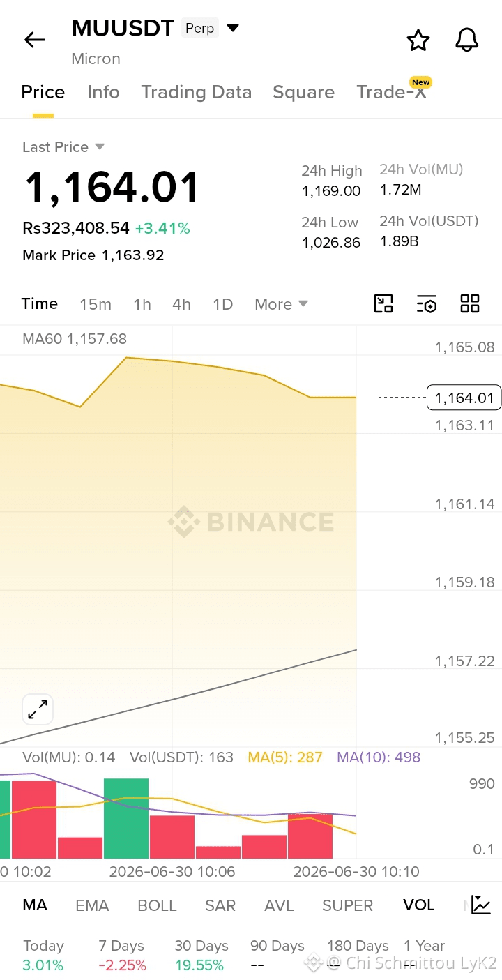Expand chart to fullscreen with arrows icon

pos(38,709)
